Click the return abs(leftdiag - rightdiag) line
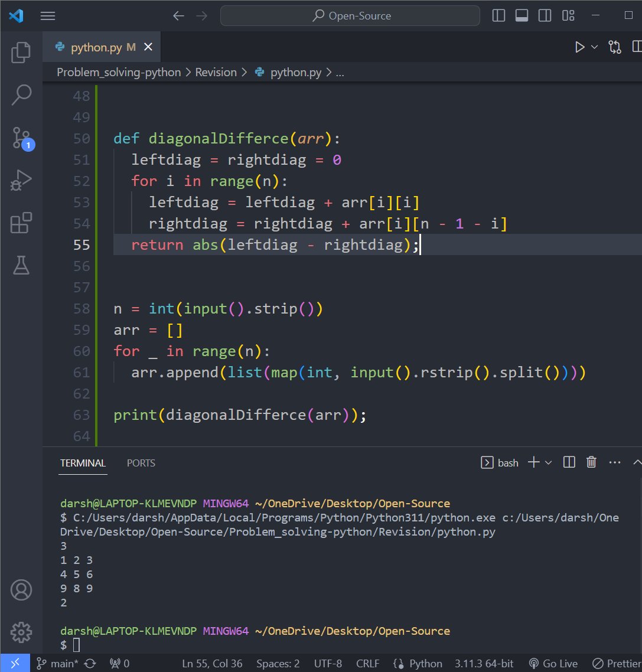Viewport: 642px width, 672px height. [x=275, y=244]
